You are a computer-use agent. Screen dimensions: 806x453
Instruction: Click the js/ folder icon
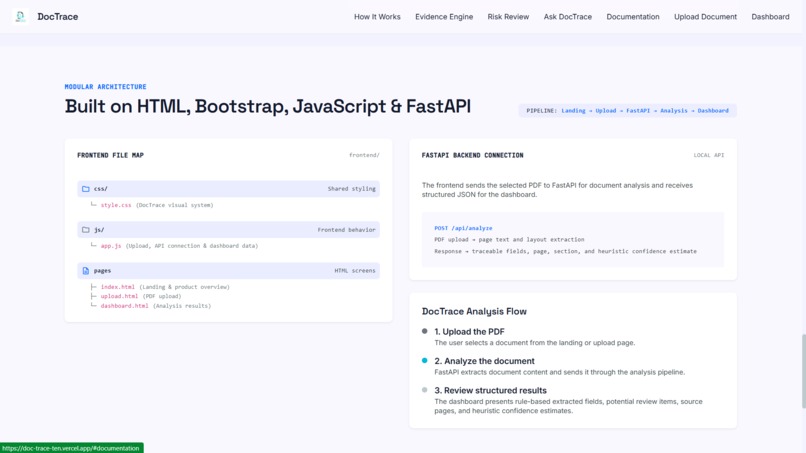[x=86, y=230]
